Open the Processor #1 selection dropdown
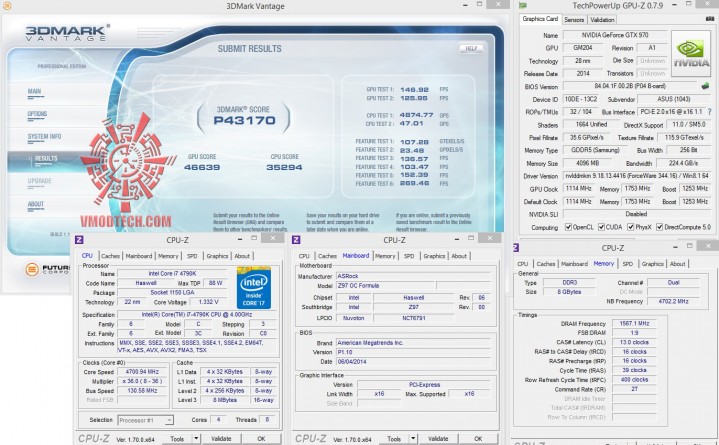Screen dimensions: 719x445 145,420
